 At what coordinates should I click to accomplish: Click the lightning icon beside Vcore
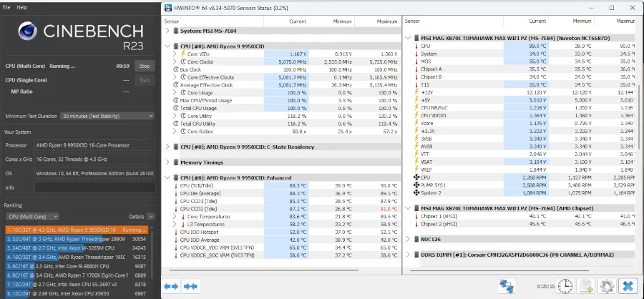tap(416, 123)
